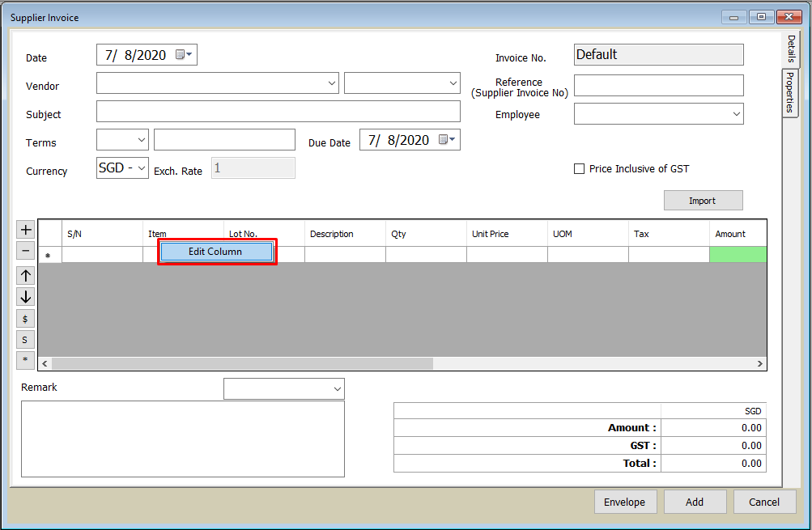Click the dollar sign ($) grid button

[25, 318]
